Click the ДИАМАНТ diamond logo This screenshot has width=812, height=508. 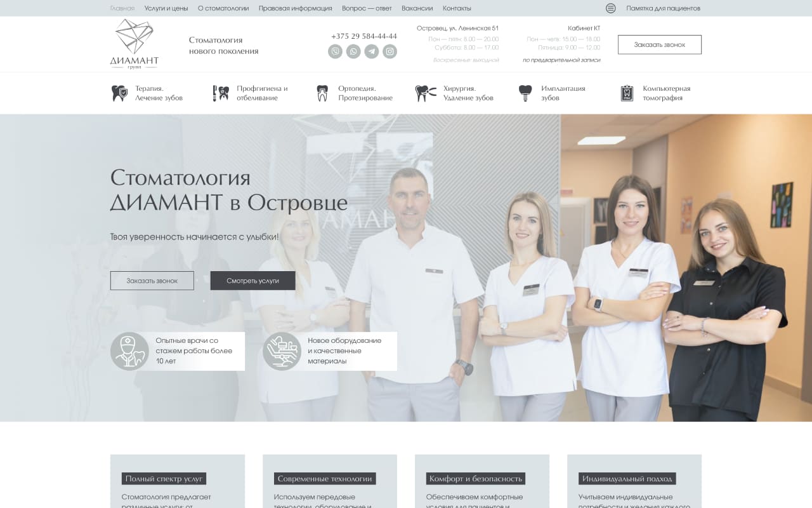click(134, 43)
